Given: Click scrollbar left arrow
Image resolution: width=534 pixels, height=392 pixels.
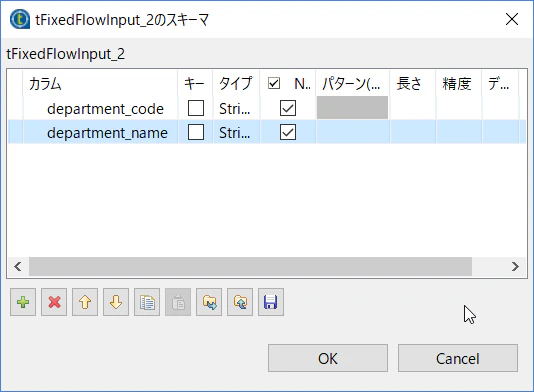Looking at the screenshot, I should point(18,266).
